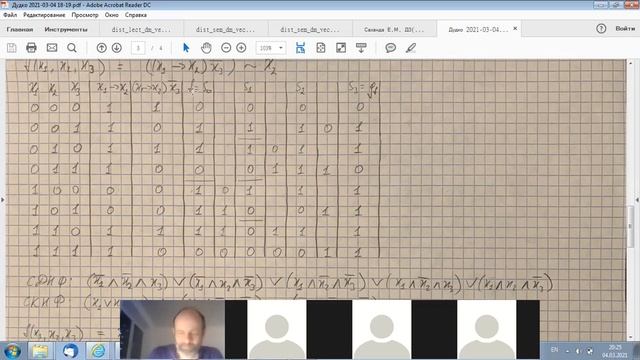Click the Fit width scrolling icon
Screen dimensions: 640x360
(300, 48)
